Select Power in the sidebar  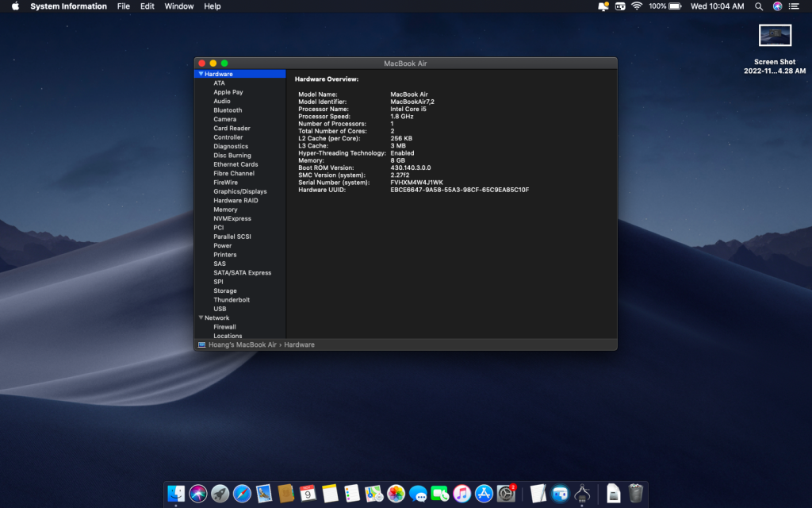coord(222,246)
